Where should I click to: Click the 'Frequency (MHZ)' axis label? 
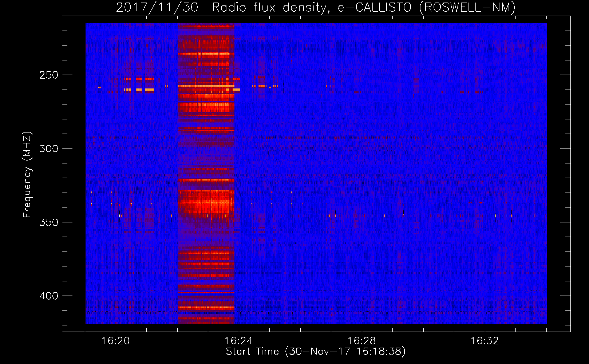[x=27, y=175]
